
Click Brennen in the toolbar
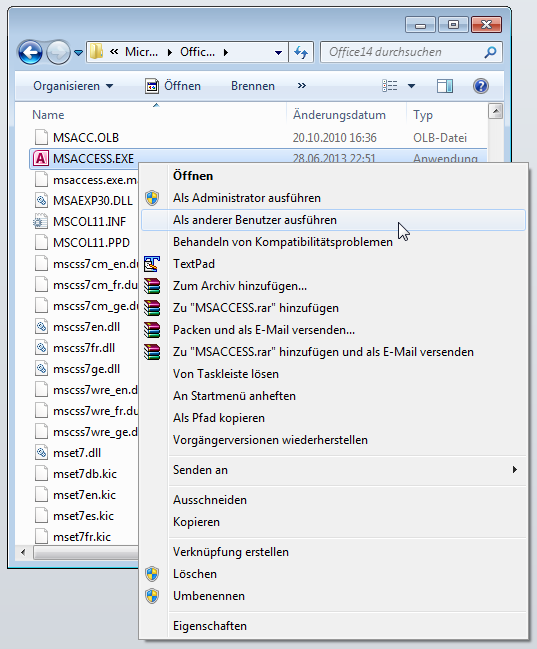253,86
